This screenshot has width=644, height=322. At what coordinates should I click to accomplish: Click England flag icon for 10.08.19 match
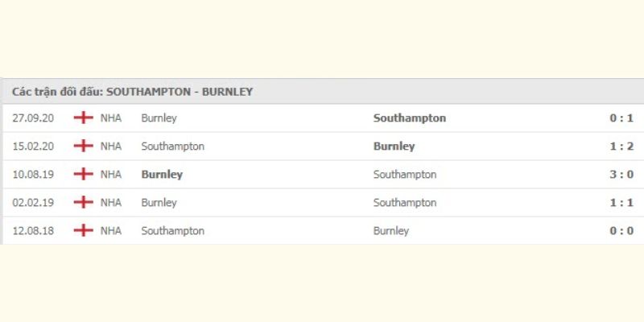click(84, 174)
